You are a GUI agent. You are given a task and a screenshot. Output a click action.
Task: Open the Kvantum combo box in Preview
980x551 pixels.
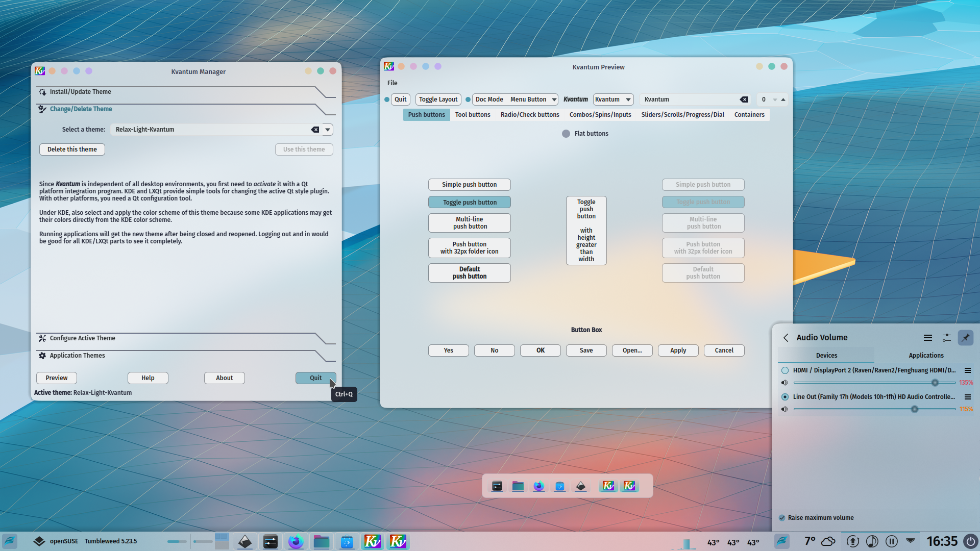(613, 99)
